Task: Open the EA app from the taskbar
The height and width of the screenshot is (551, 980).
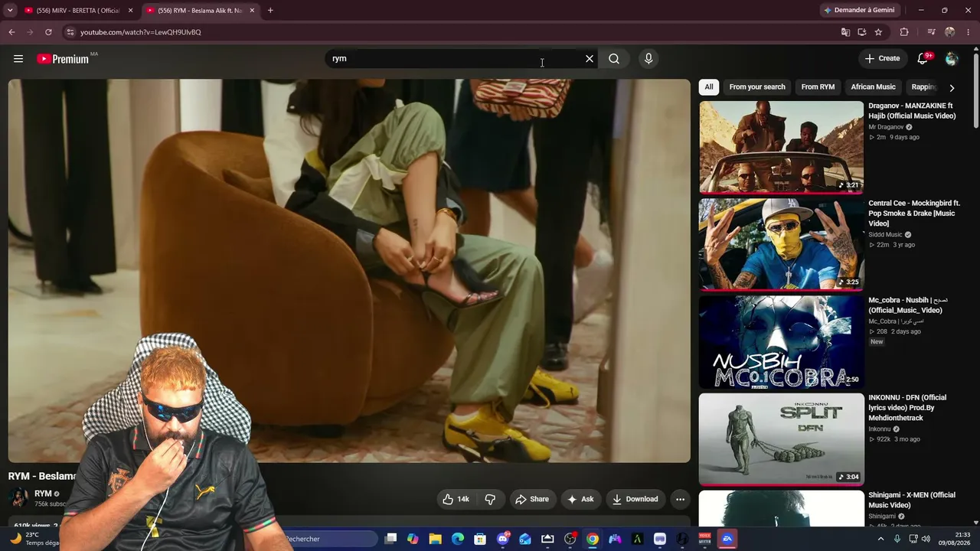Action: pyautogui.click(x=727, y=539)
